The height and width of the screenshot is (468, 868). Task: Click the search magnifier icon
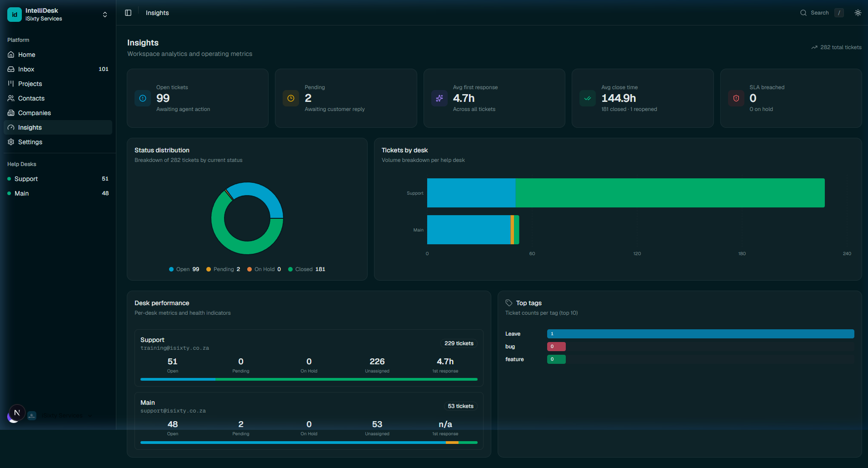[x=803, y=13]
